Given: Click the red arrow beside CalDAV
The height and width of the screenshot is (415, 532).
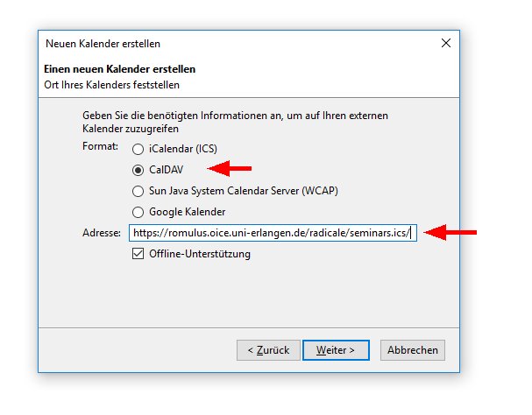Looking at the screenshot, I should tap(230, 168).
